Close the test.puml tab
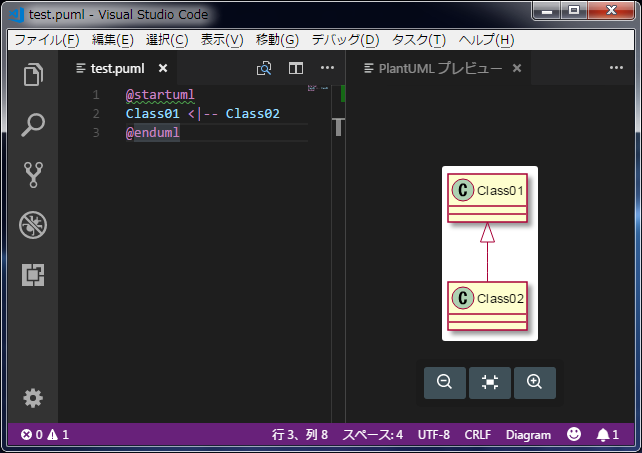Image resolution: width=642 pixels, height=453 pixels. coord(163,68)
